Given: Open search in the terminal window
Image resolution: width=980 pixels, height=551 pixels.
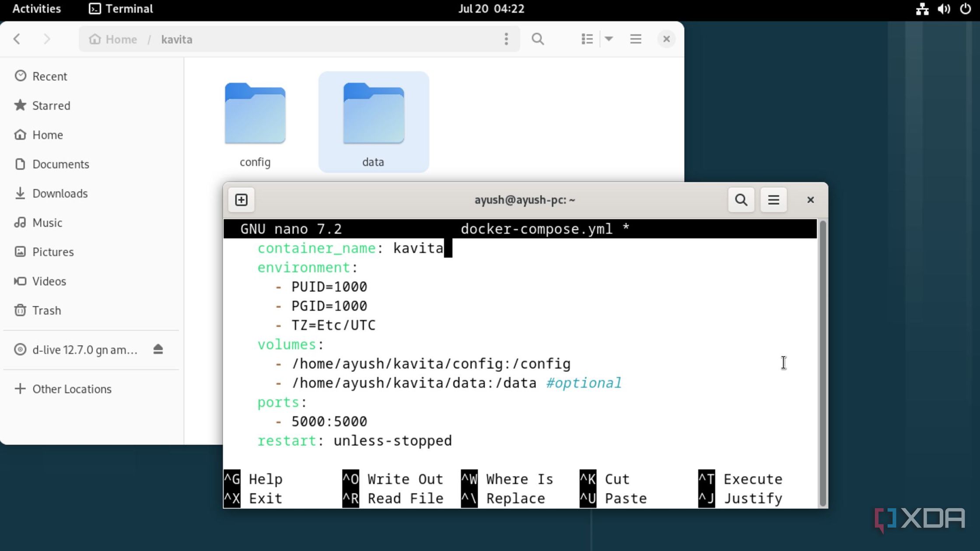Looking at the screenshot, I should click(741, 200).
